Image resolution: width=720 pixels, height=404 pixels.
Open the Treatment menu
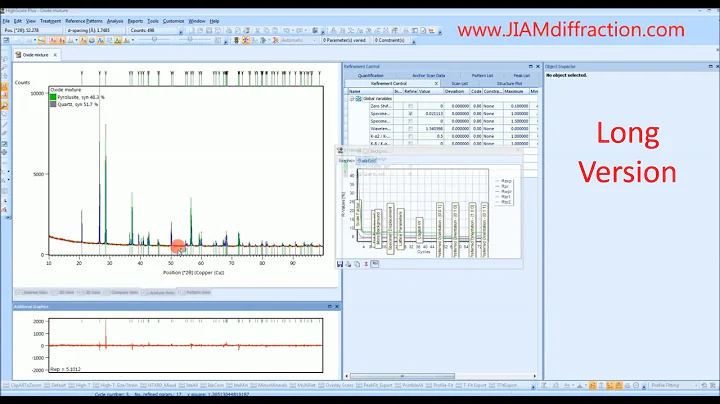coord(51,21)
